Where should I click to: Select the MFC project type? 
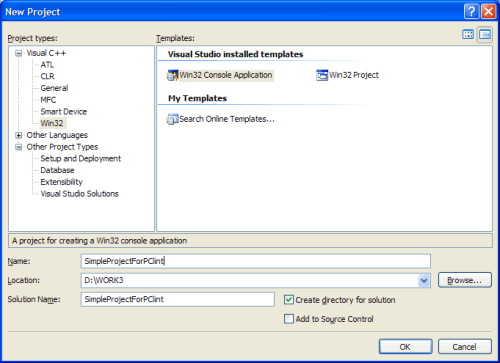48,100
